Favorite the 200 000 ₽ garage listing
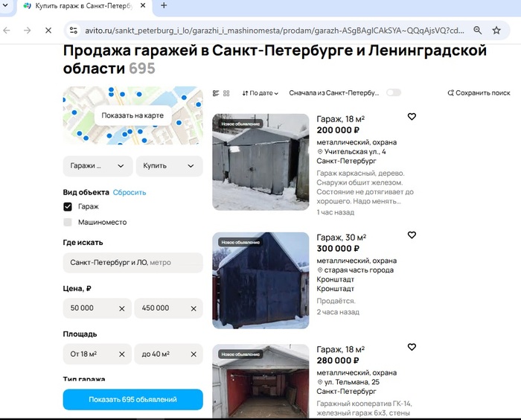The height and width of the screenshot is (420, 521). (412, 117)
